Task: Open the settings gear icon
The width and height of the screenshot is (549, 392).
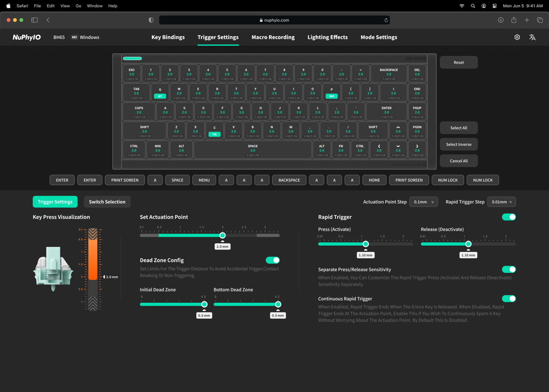Action: 517,38
